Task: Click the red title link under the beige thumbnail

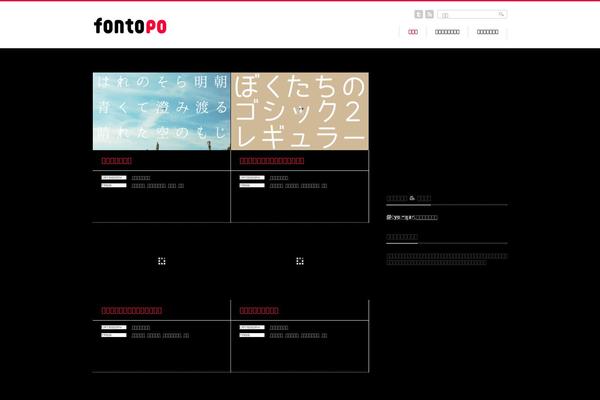Action: (272, 160)
